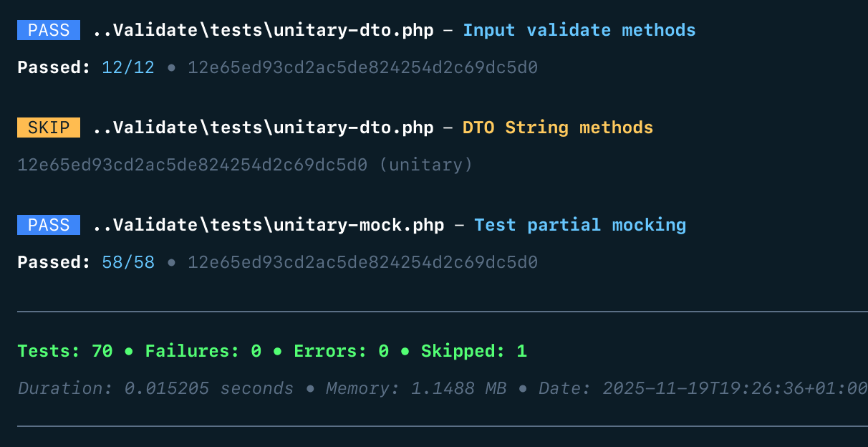Click the "DTO String methods" test title
This screenshot has width=868, height=447.
click(557, 128)
